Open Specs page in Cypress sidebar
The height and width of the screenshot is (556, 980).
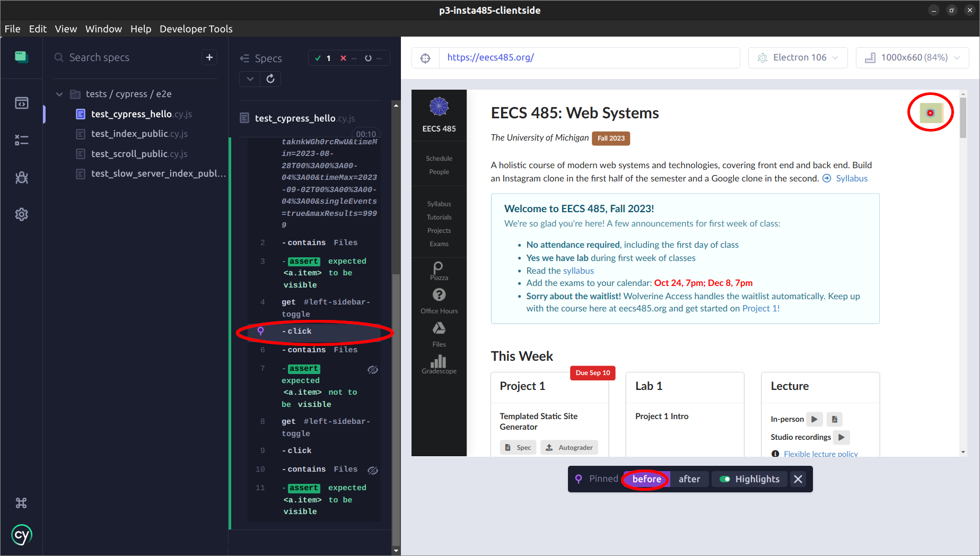(22, 103)
